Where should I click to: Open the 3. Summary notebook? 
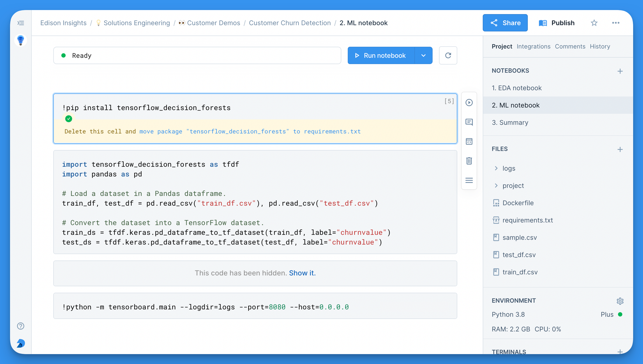558,122
